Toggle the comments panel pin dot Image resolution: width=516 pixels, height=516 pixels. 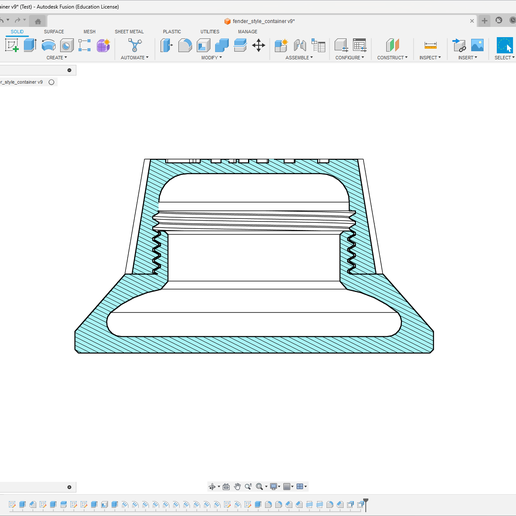coord(69,487)
